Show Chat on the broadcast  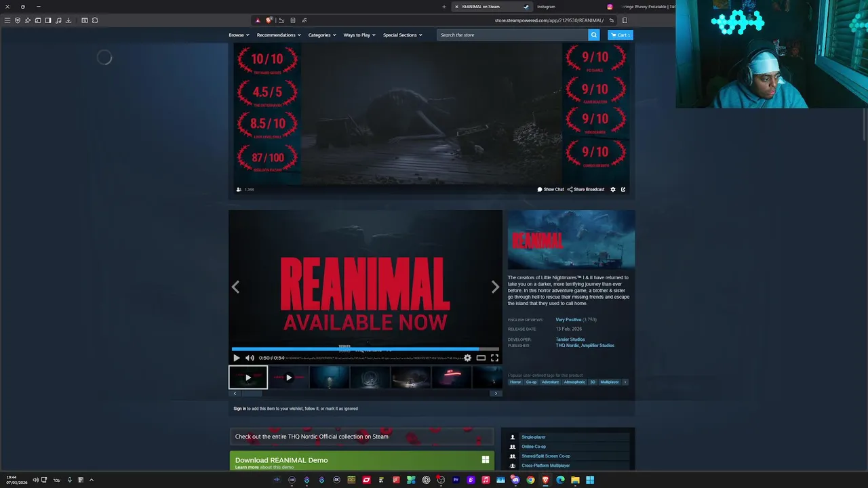pos(551,190)
